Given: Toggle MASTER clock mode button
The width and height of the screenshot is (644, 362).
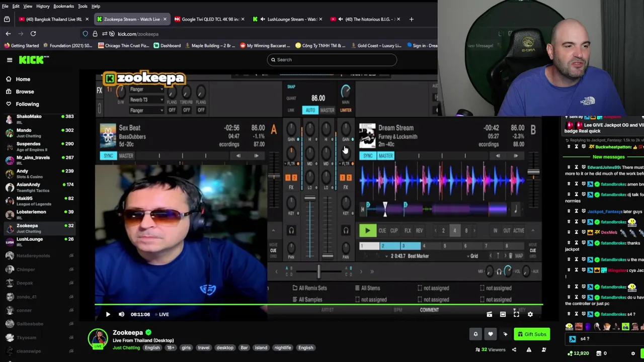Looking at the screenshot, I should point(327,110).
